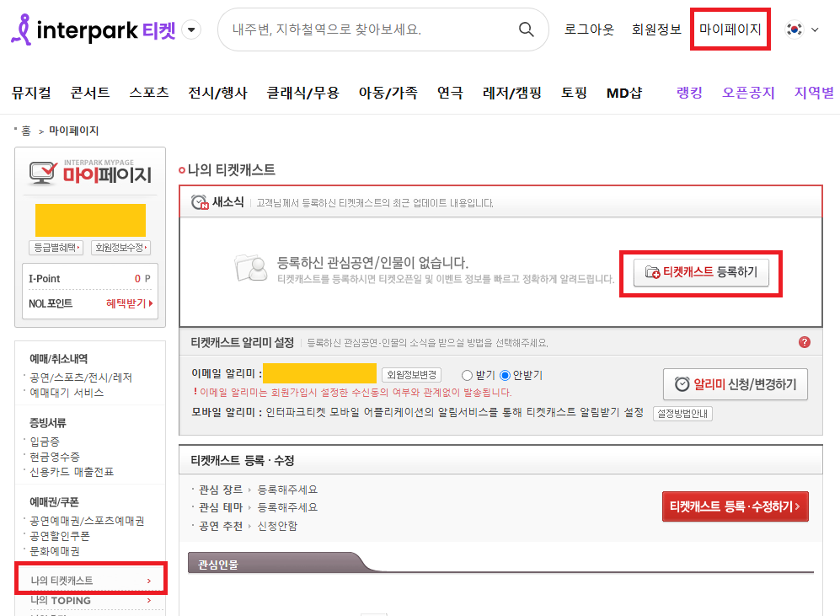Click the I-Point balance 0 P

[142, 279]
